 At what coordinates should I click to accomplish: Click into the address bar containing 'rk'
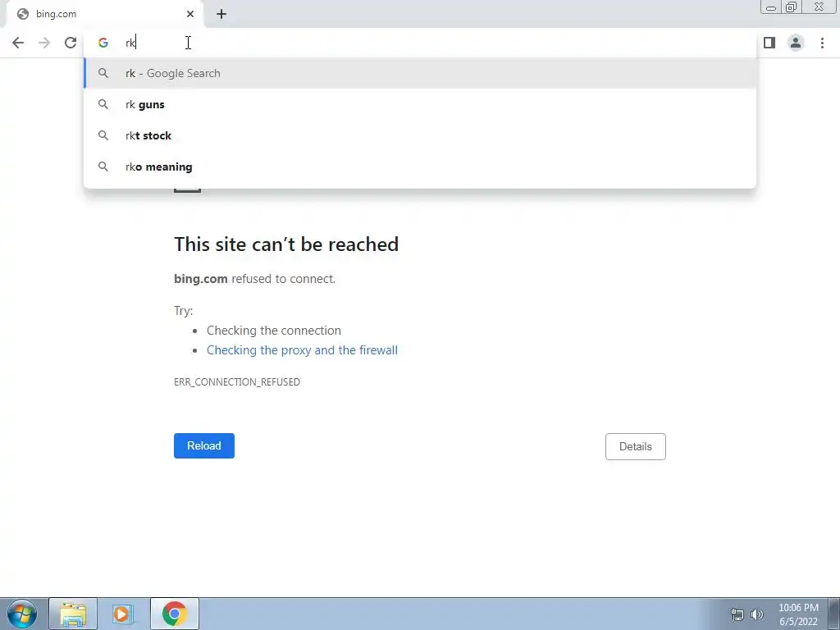click(421, 43)
